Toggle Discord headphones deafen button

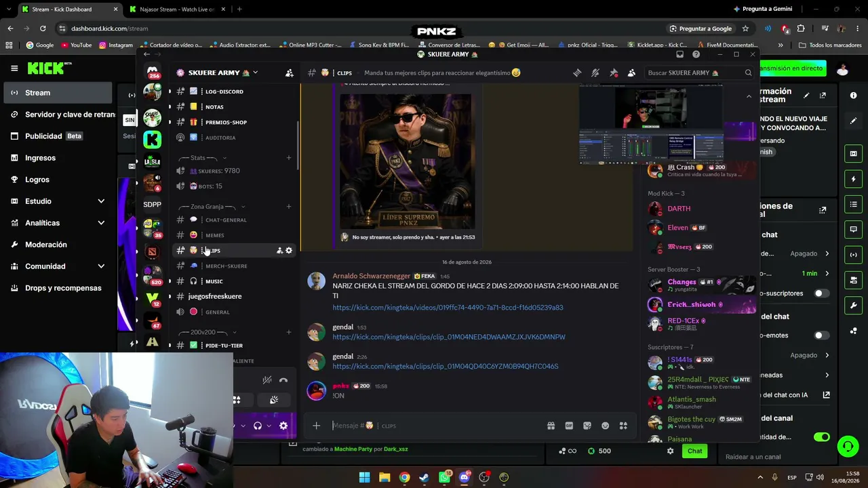pos(258,426)
